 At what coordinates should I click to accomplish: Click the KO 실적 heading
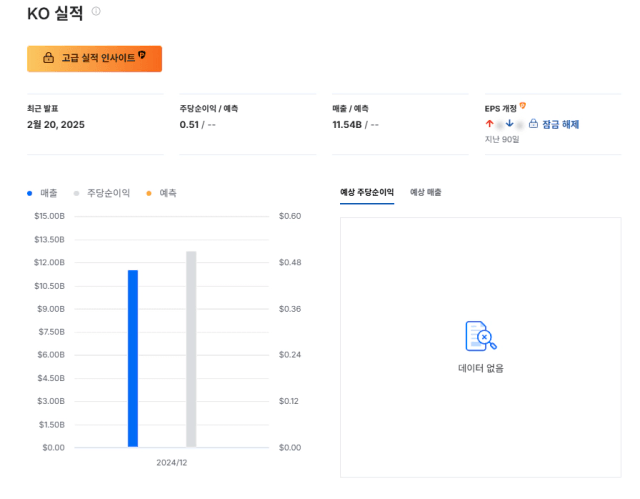point(55,13)
